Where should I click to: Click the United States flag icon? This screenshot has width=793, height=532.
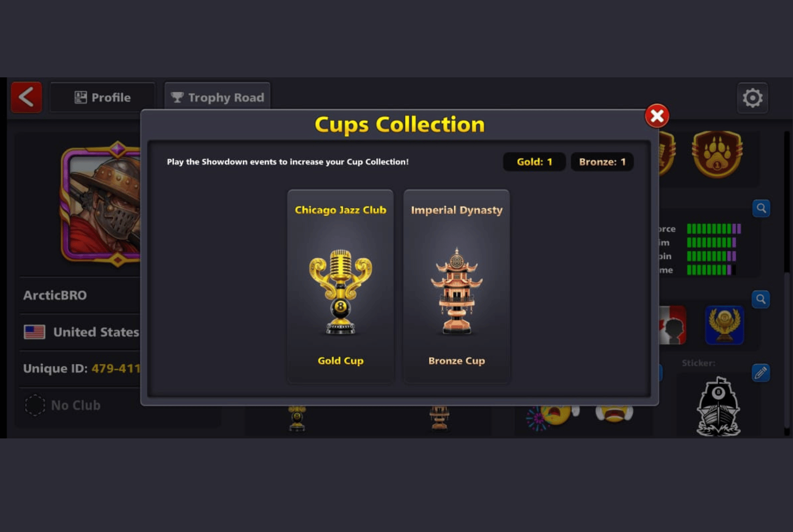coord(35,332)
